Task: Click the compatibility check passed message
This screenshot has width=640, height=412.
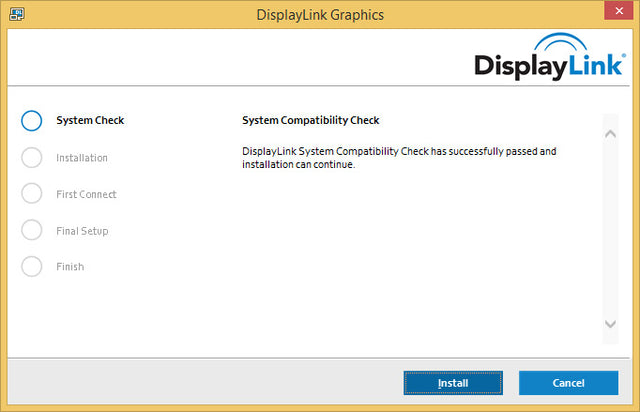Action: [399, 158]
